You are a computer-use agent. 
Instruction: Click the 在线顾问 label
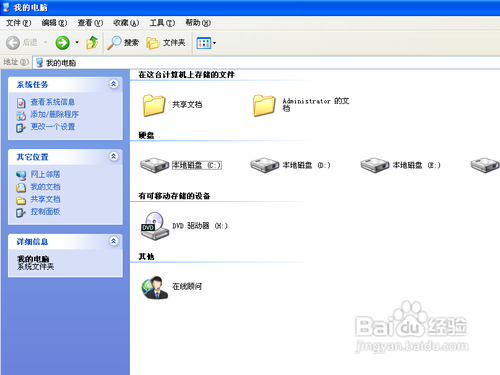pyautogui.click(x=187, y=287)
